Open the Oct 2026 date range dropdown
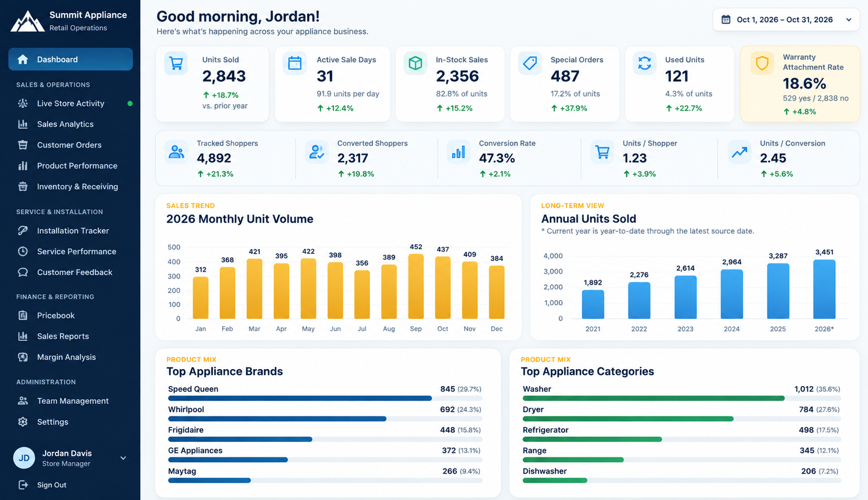Screen dimensions: 868x500 point(786,19)
